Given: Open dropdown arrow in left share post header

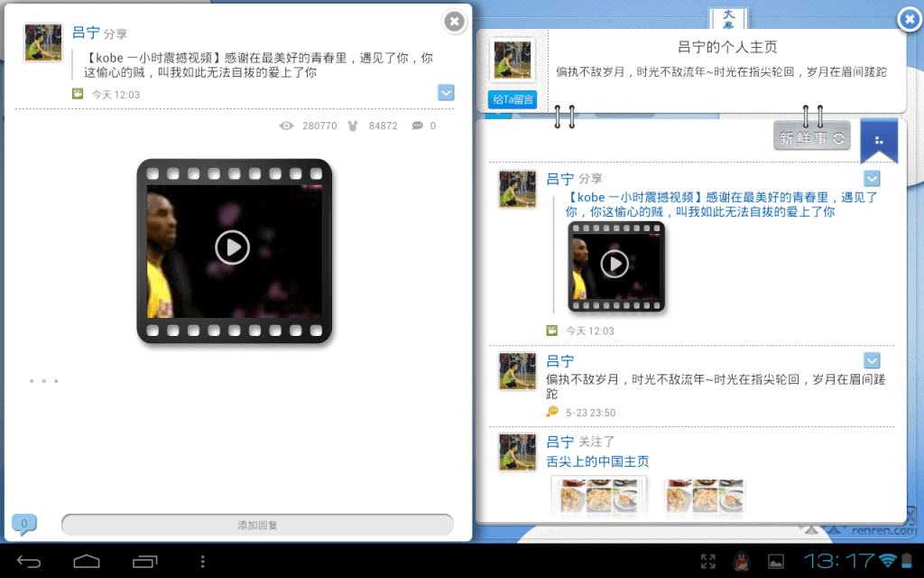Looking at the screenshot, I should (446, 93).
